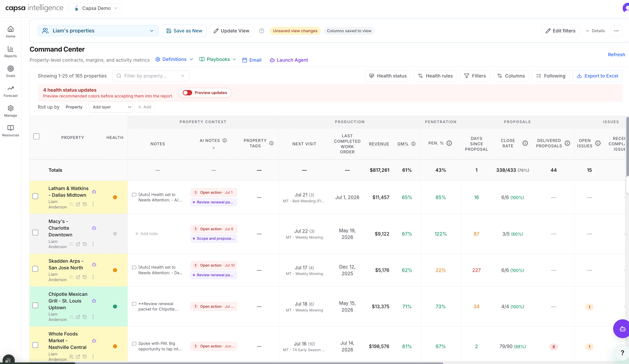
Task: Click the Launch Agent link
Action: (x=289, y=60)
